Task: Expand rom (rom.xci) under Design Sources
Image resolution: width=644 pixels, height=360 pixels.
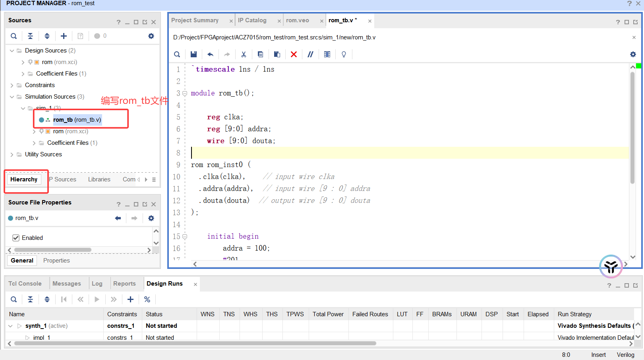Action: coord(23,62)
